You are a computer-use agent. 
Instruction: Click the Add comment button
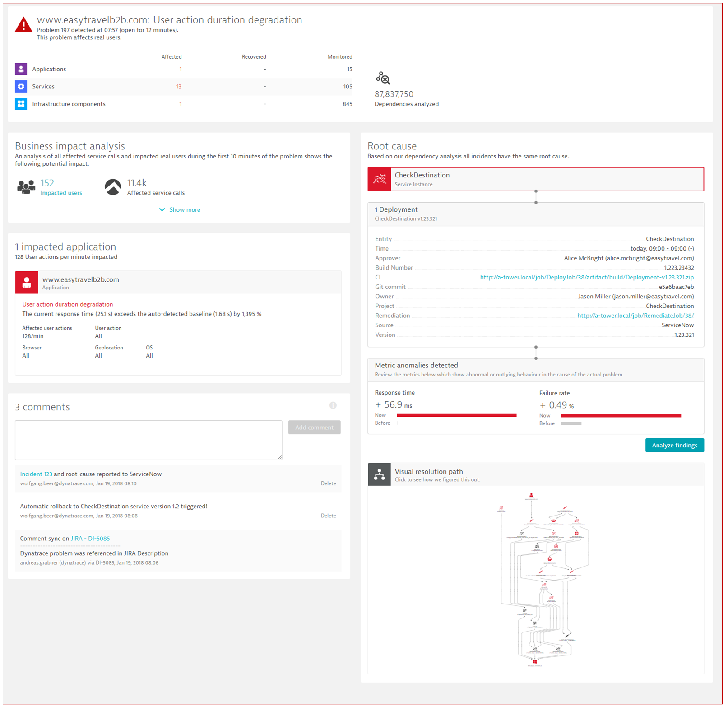(314, 427)
